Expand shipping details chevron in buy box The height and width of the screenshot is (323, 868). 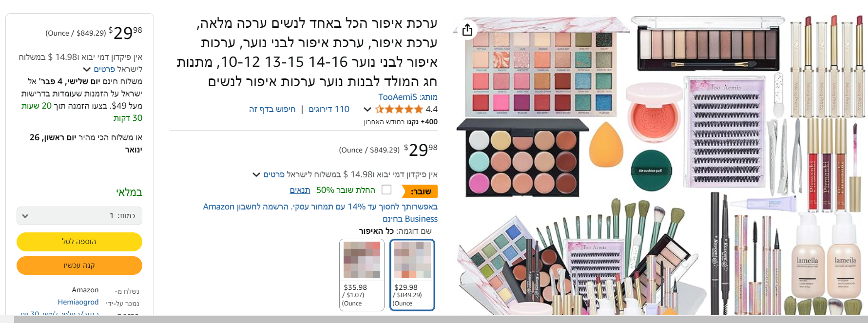pyautogui.click(x=87, y=69)
